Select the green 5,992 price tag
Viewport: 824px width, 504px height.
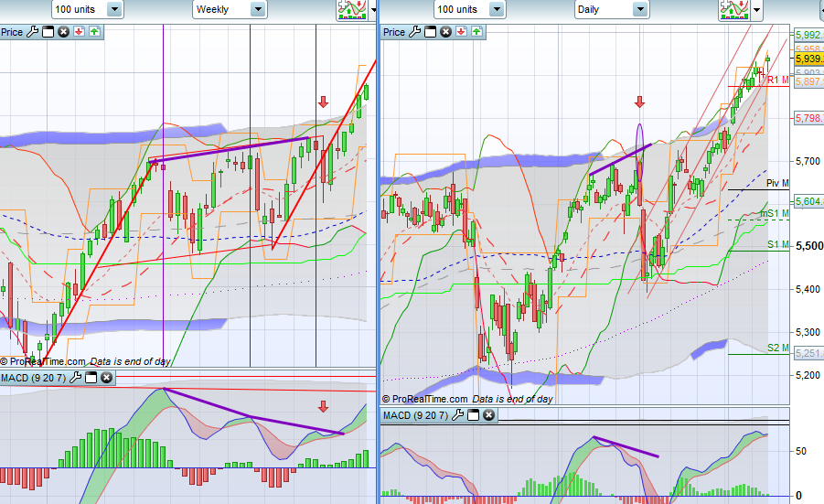click(x=808, y=35)
